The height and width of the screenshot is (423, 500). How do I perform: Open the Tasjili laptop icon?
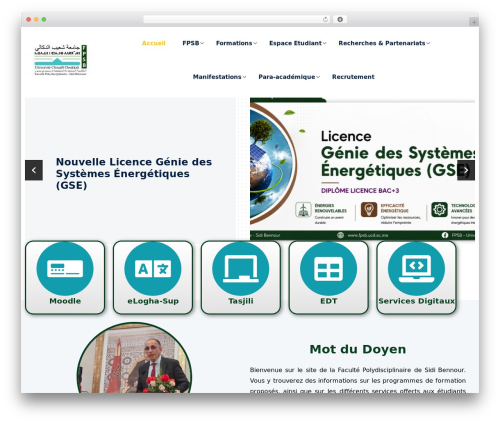241,269
